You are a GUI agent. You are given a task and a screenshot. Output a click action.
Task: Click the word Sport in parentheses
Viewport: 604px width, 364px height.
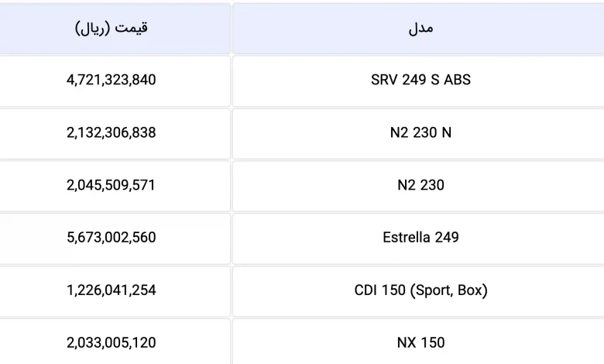tap(434, 290)
